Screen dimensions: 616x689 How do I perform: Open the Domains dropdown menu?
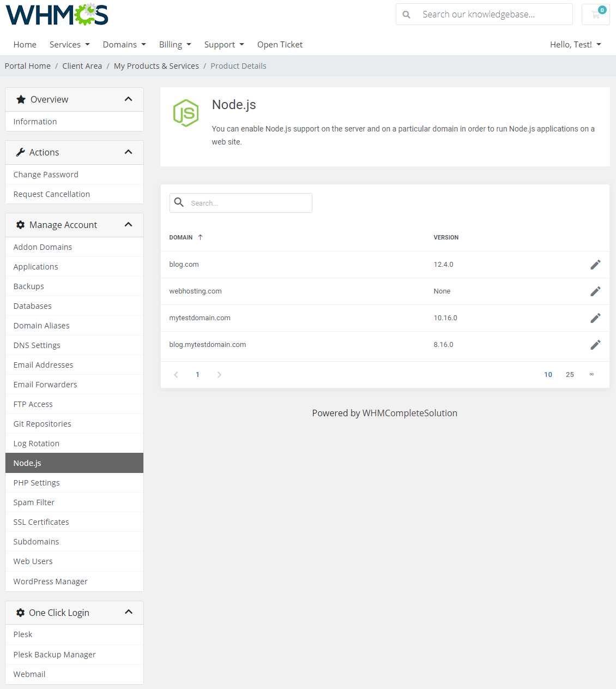point(124,45)
